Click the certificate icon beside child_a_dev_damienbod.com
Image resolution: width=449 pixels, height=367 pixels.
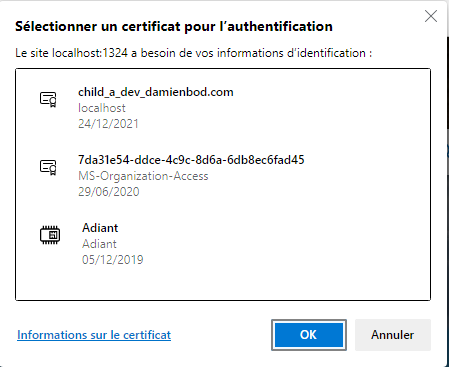[x=48, y=99]
